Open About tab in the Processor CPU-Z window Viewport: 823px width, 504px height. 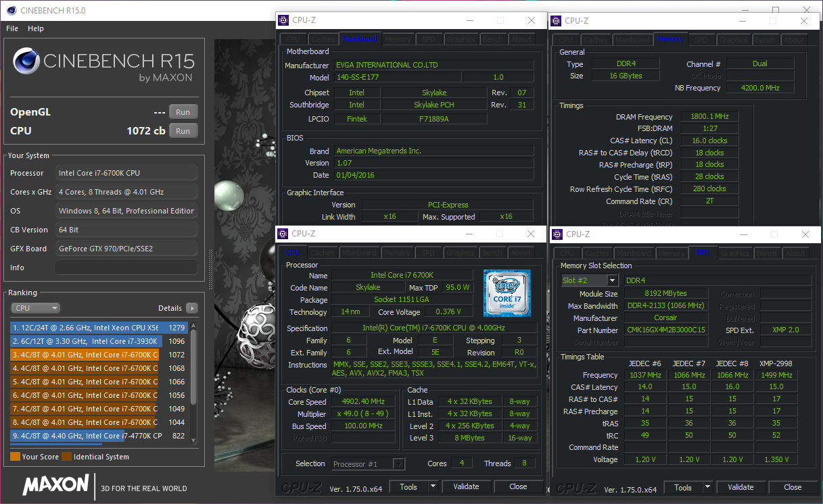[x=521, y=253]
